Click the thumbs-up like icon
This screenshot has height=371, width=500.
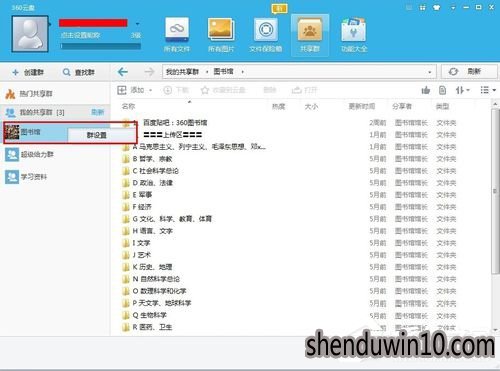[426, 90]
